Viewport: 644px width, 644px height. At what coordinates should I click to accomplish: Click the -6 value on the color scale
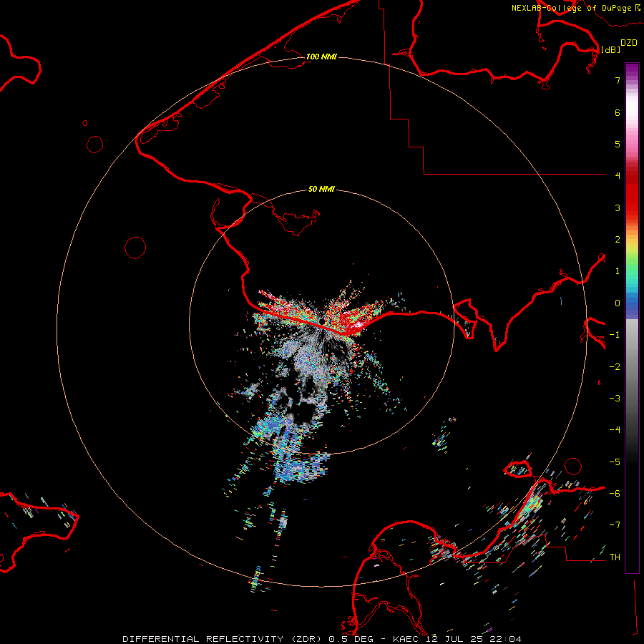click(615, 494)
